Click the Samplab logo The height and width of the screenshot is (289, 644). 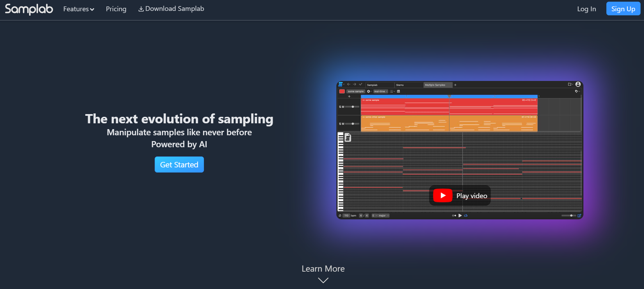[x=29, y=9]
